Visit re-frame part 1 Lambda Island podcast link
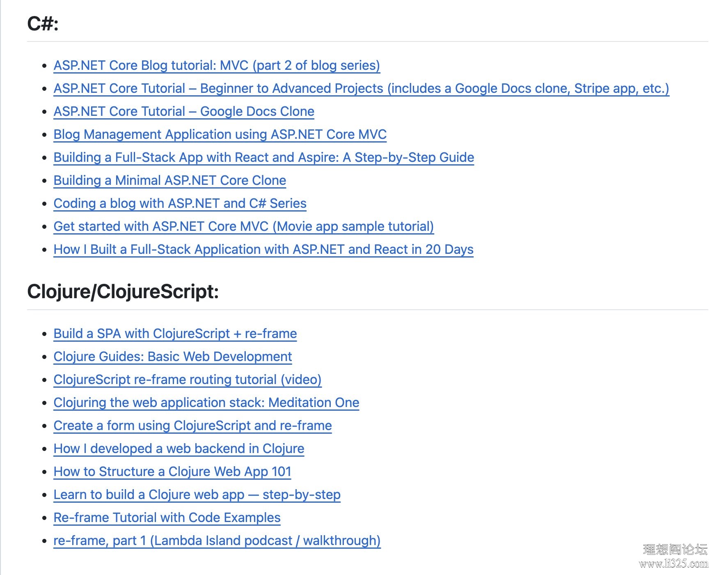This screenshot has width=728, height=575. pyautogui.click(x=217, y=540)
